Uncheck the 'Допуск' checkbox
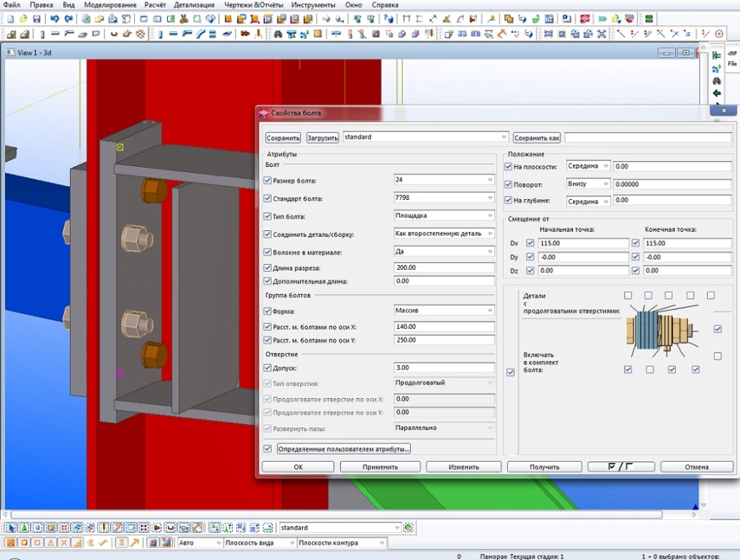Viewport: 740px width, 560px height. pyautogui.click(x=267, y=368)
